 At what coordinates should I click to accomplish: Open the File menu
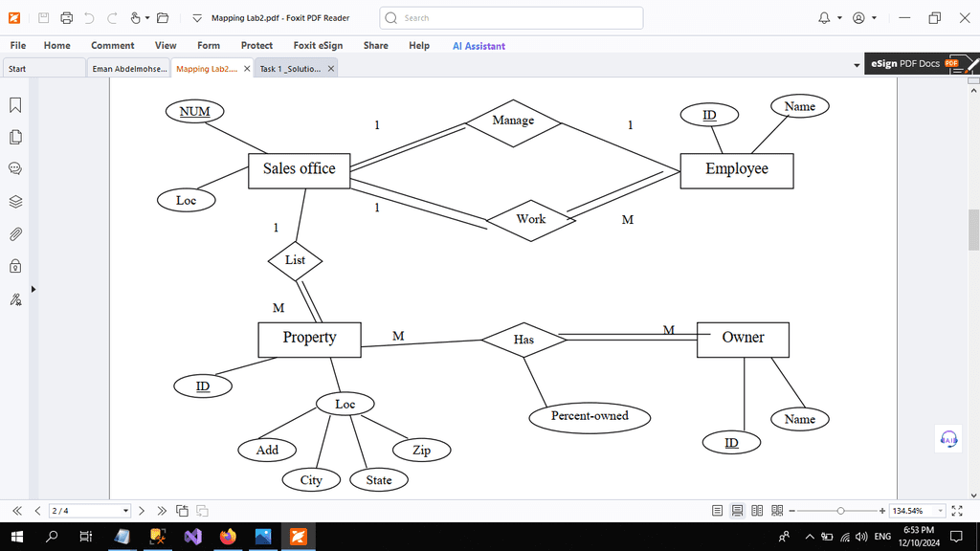coord(18,46)
